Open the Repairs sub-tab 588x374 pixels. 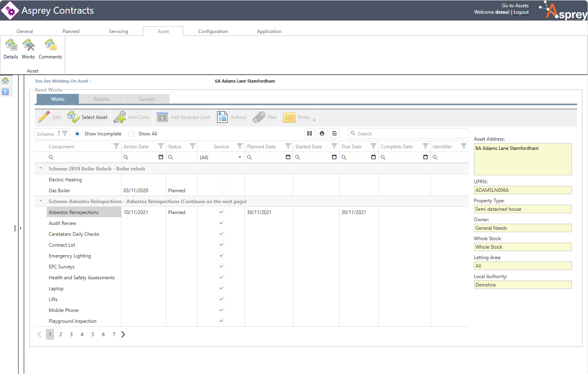pos(101,99)
